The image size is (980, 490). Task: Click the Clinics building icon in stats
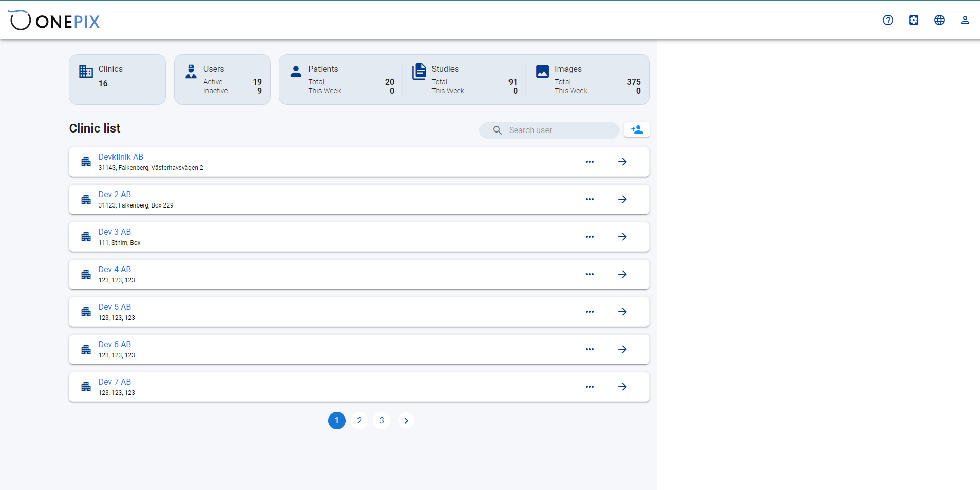[86, 71]
